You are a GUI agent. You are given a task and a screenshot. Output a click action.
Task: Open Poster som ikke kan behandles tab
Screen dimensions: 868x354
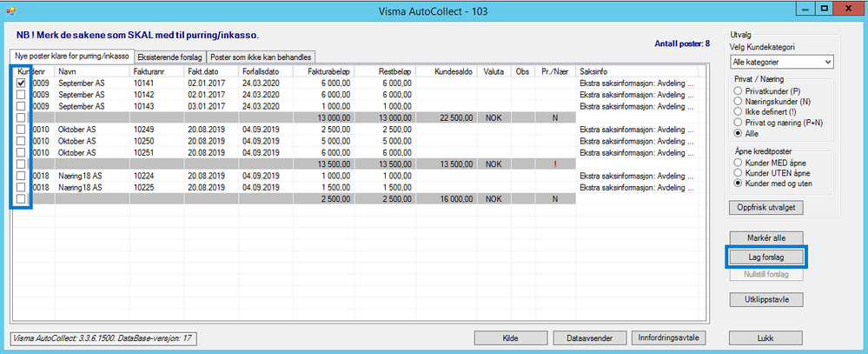pyautogui.click(x=262, y=57)
